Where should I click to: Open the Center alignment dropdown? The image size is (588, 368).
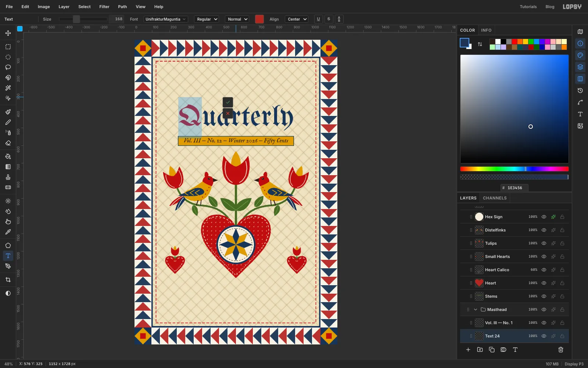pyautogui.click(x=297, y=19)
